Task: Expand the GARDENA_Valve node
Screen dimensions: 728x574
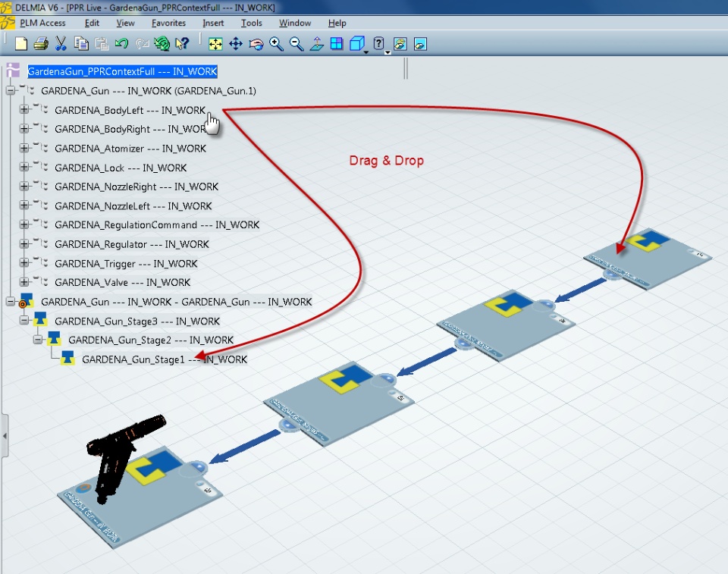Action: click(24, 282)
